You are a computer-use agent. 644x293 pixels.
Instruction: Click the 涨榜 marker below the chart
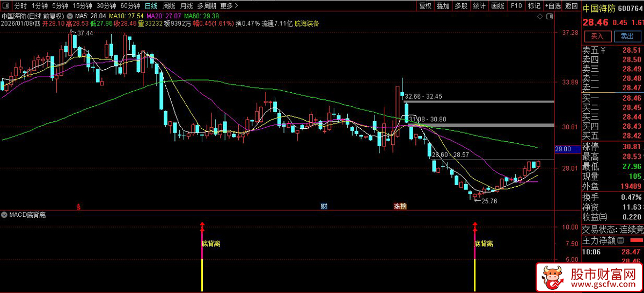(400, 206)
